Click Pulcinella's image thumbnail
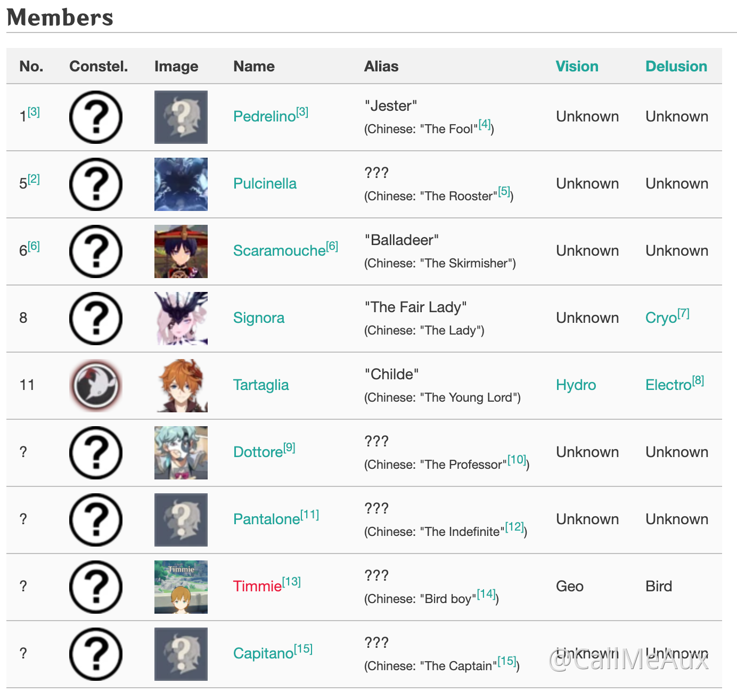The width and height of the screenshot is (737, 700). [x=181, y=184]
